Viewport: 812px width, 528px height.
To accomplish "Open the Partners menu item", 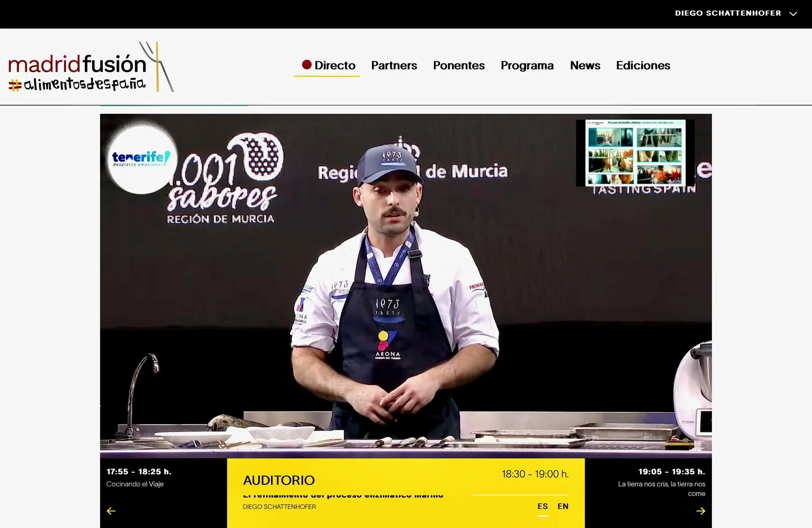I will click(x=394, y=65).
